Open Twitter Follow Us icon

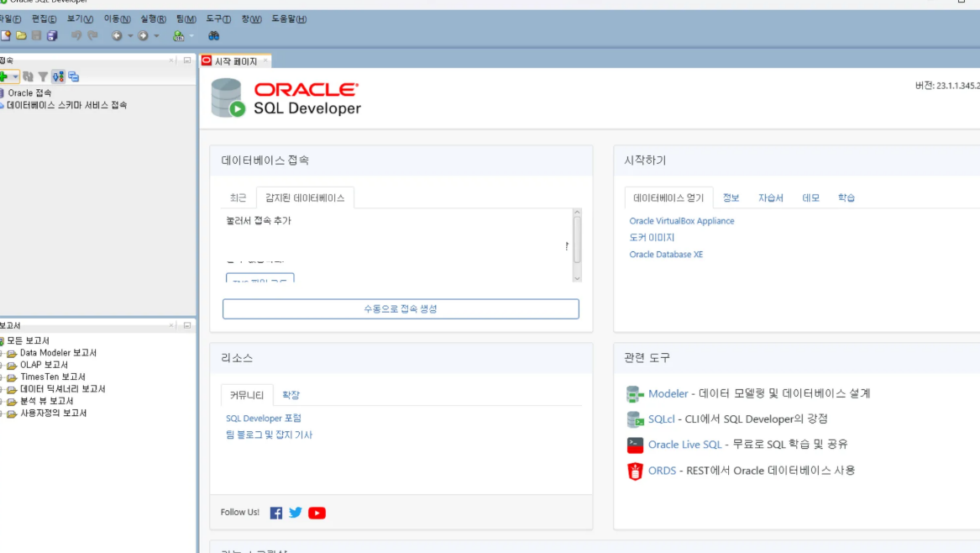(x=296, y=513)
